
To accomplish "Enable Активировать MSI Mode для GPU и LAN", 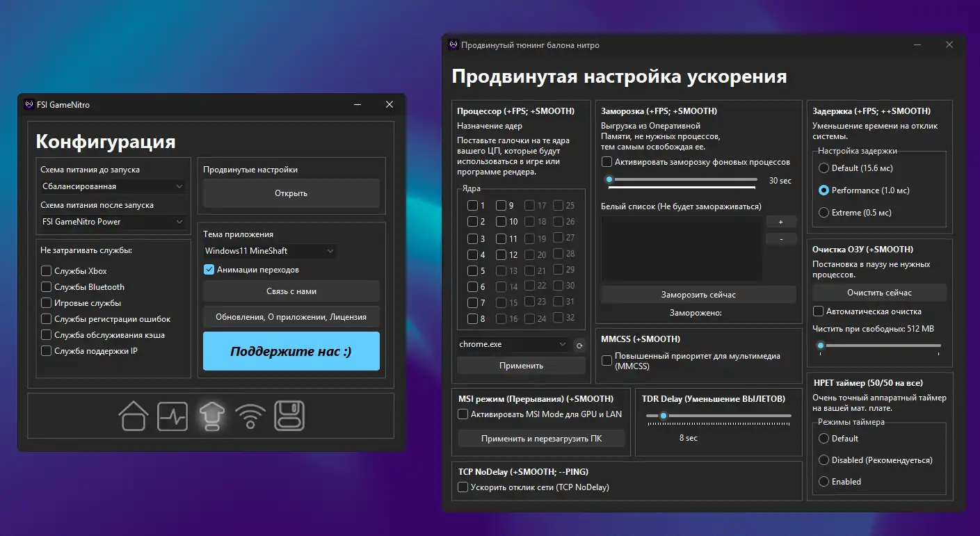I will pos(463,414).
